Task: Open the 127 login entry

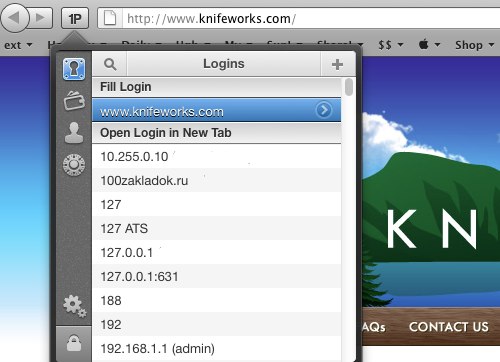Action: click(x=216, y=204)
